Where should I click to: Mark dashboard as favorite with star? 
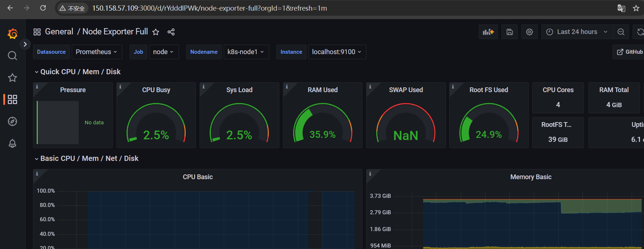pos(156,32)
